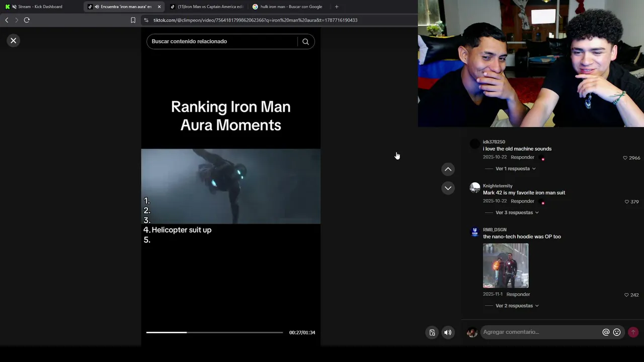Viewport: 644px width, 362px height.
Task: Open the emoji picker
Action: [617, 332]
